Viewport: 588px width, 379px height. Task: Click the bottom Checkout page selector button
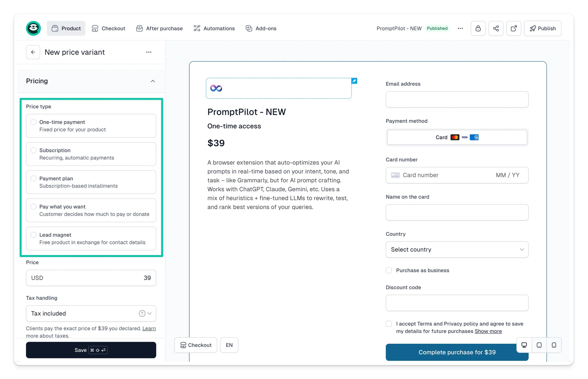(196, 345)
